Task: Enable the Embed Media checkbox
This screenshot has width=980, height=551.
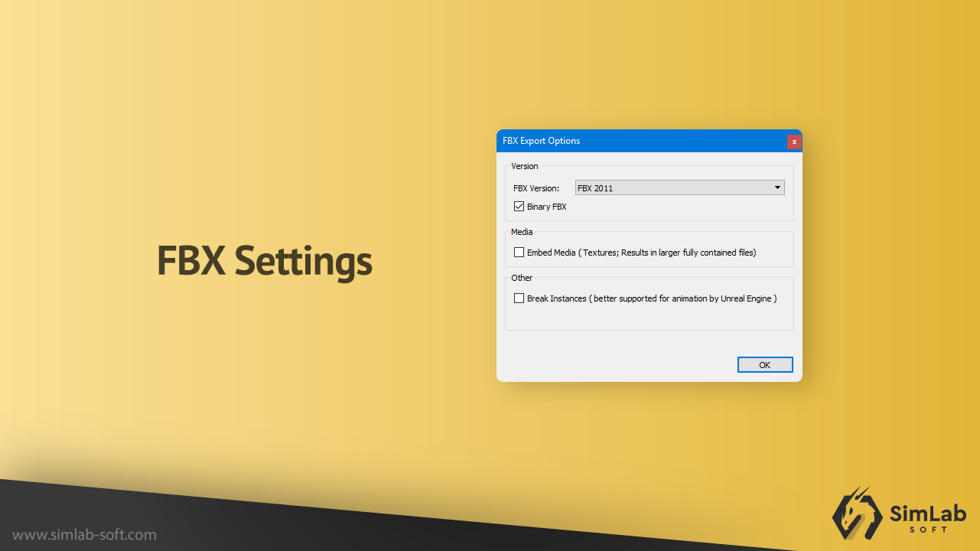Action: click(x=519, y=253)
